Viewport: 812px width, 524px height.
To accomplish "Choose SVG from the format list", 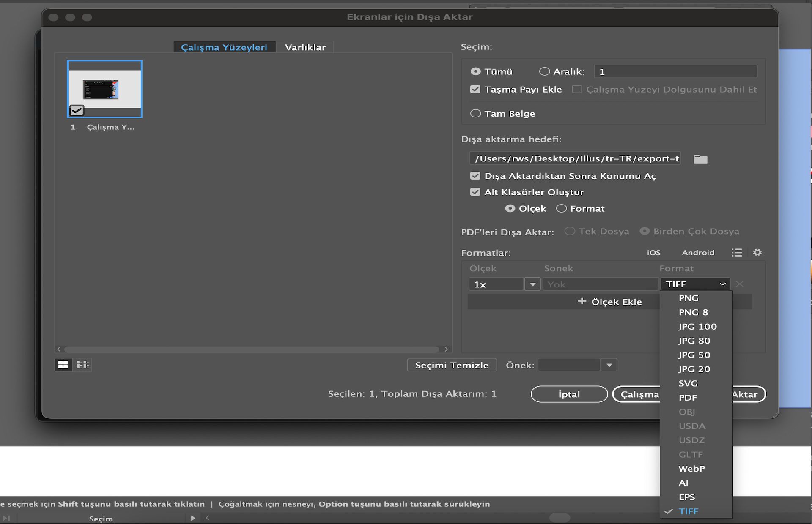I will [688, 383].
